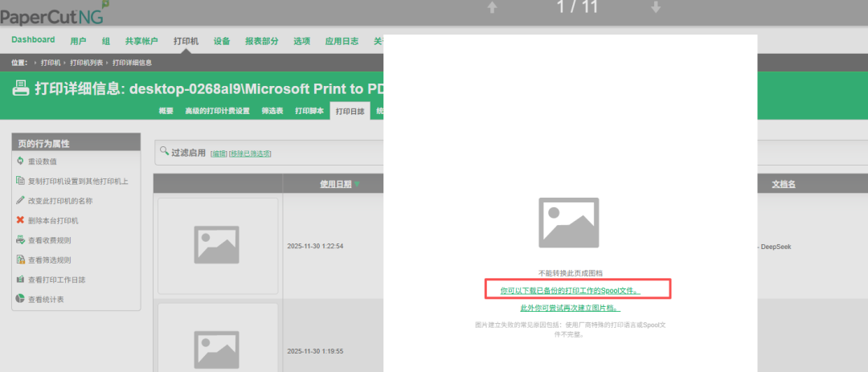Go to next page with down arrow
Viewport: 868px width, 372px height.
pyautogui.click(x=656, y=8)
